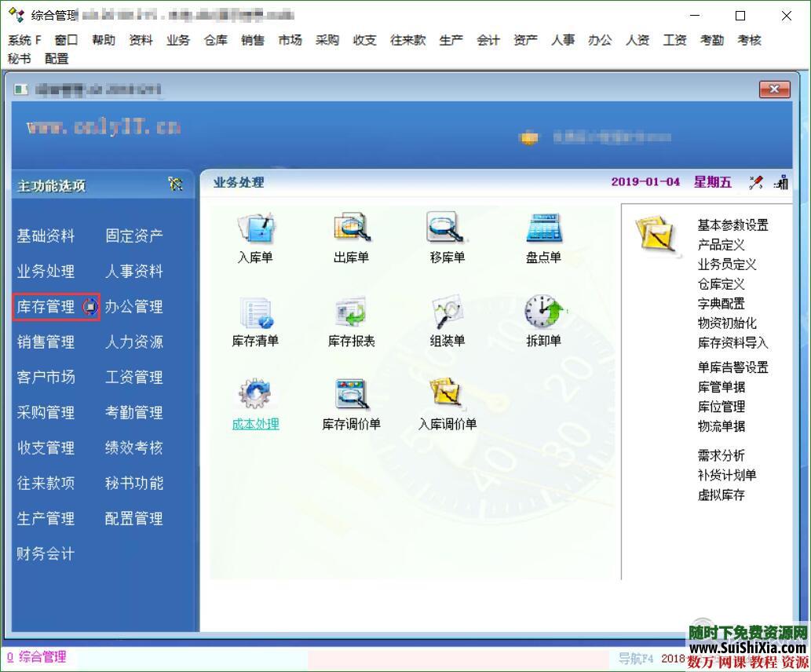
Task: Select 库存管理 in the left sidebar
Action: point(46,306)
